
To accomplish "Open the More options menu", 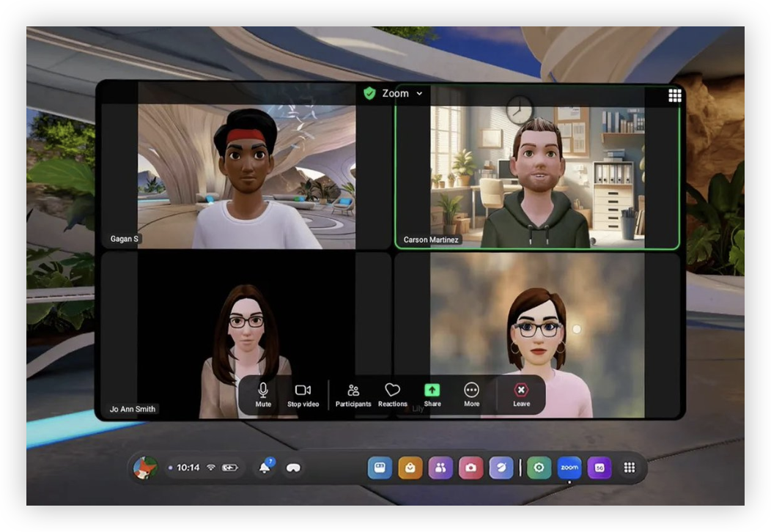I will point(471,395).
